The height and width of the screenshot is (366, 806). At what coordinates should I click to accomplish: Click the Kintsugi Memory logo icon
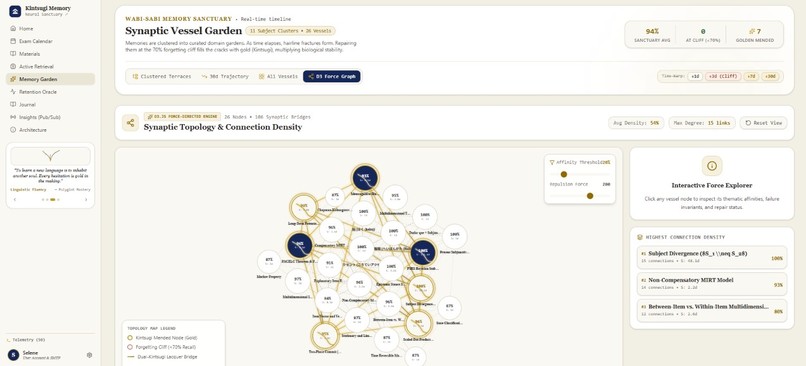(x=15, y=11)
